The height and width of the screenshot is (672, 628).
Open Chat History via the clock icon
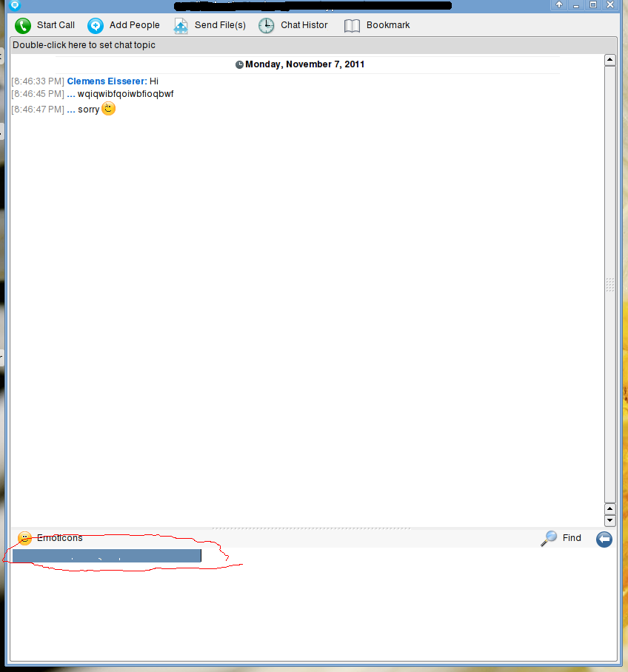point(267,26)
